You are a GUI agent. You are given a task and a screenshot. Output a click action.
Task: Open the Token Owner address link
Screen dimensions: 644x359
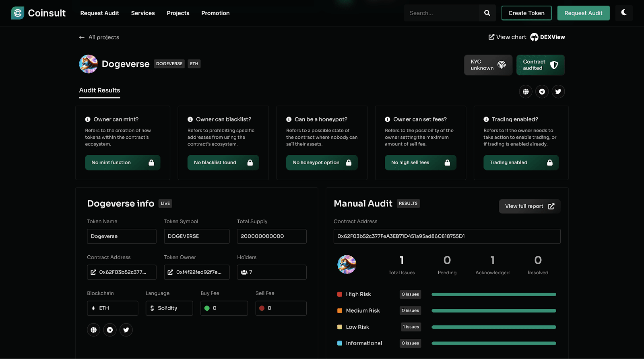click(x=196, y=272)
